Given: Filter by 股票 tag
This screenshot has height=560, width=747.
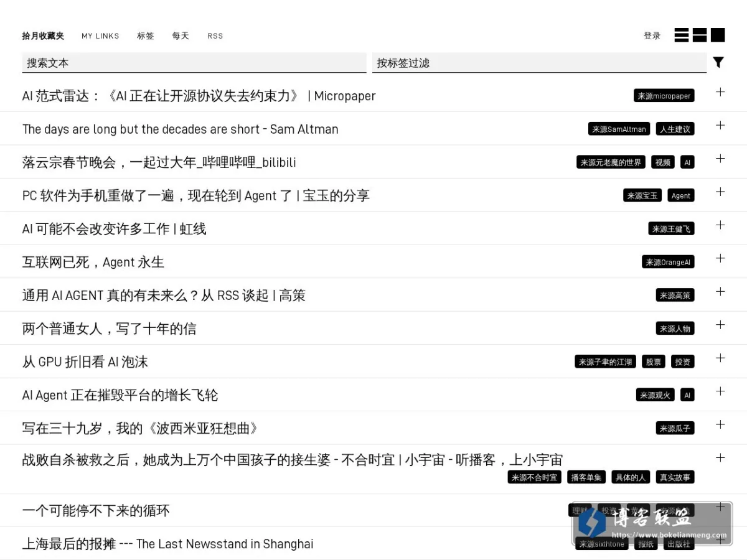Looking at the screenshot, I should [654, 362].
